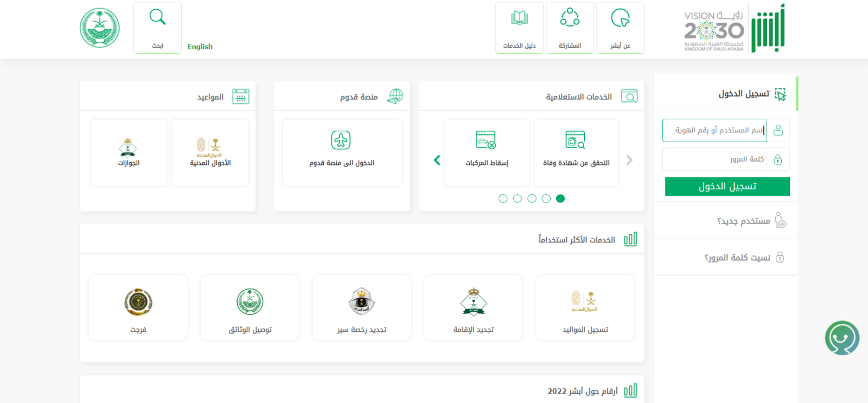Switch language to English
Image resolution: width=868 pixels, height=403 pixels.
[x=200, y=47]
